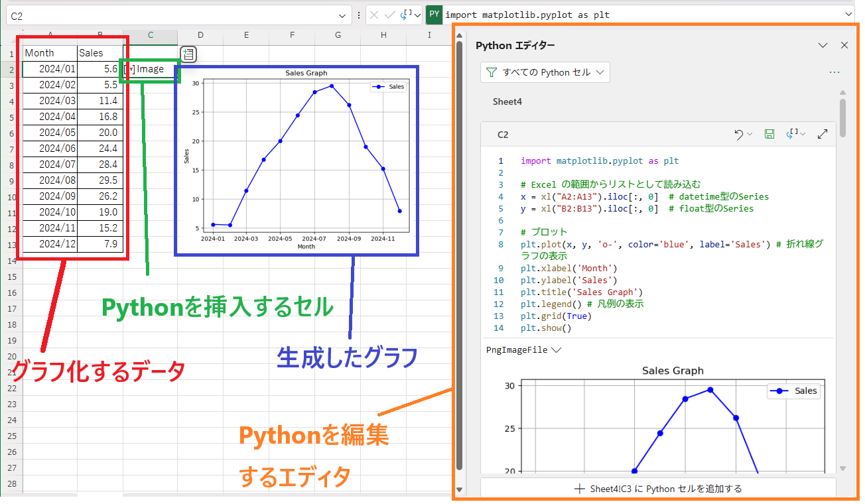Click the plt.xlabel('Month') code line

click(x=568, y=269)
